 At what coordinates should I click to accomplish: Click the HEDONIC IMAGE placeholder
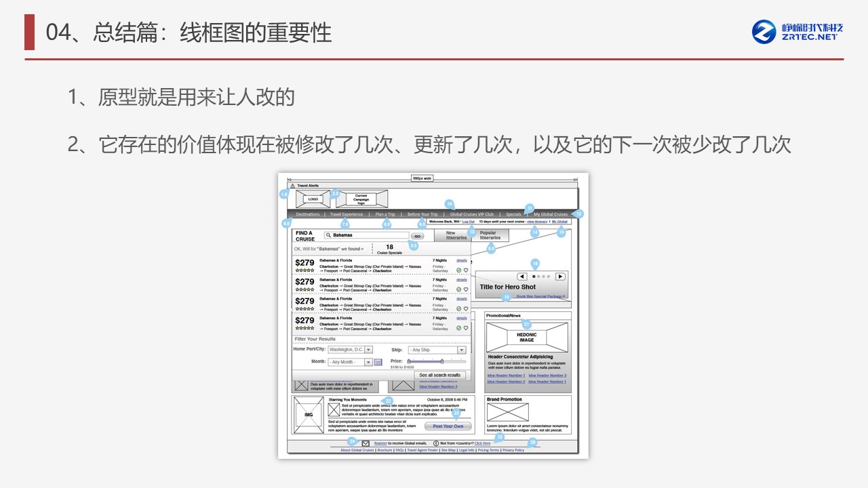(x=527, y=337)
